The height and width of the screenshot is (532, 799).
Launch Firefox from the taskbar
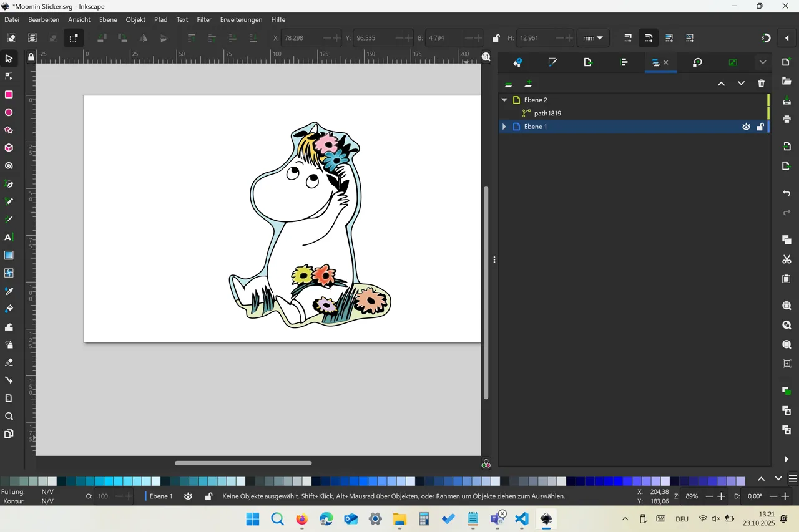302,519
